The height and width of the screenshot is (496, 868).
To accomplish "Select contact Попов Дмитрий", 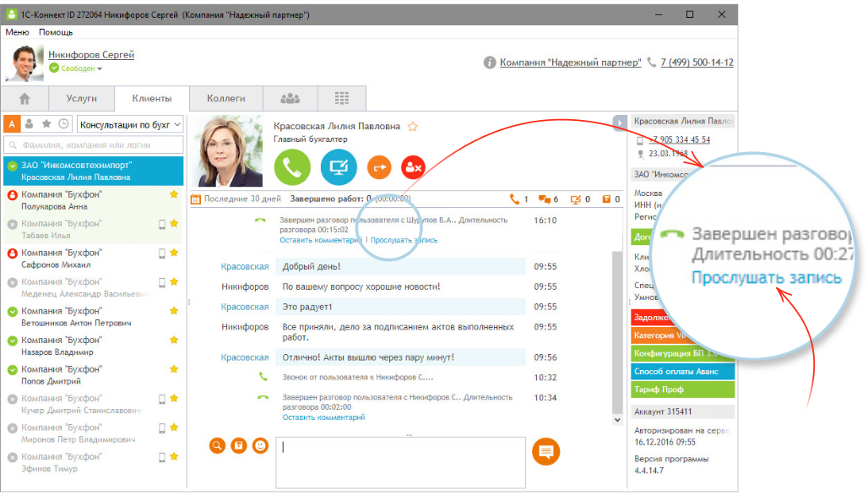I will tap(94, 375).
